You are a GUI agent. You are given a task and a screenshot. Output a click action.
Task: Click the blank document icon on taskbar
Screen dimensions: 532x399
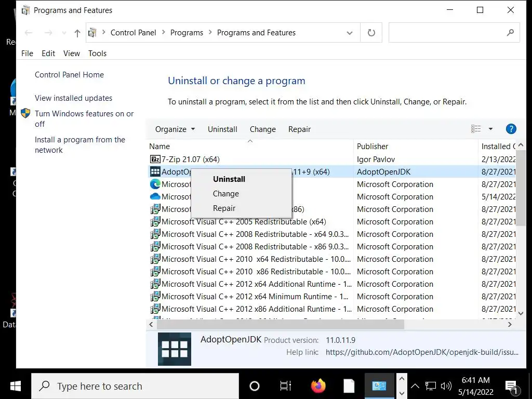349,386
